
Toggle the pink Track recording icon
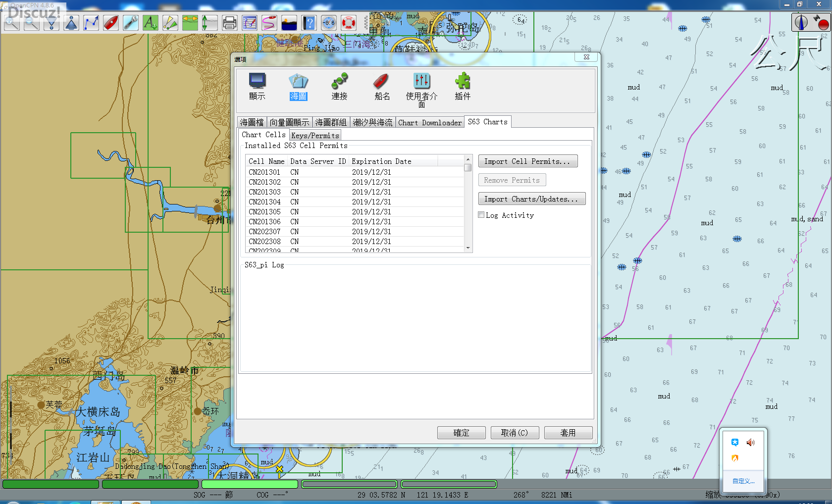[x=269, y=23]
